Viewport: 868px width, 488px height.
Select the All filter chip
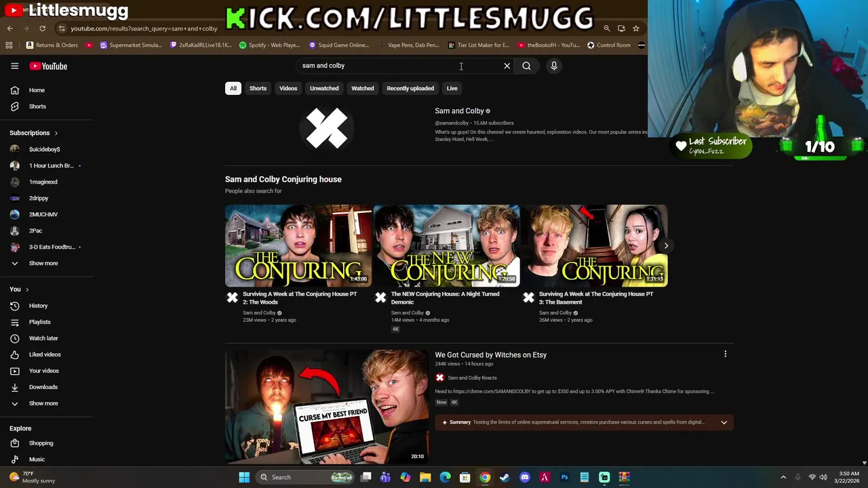(233, 88)
